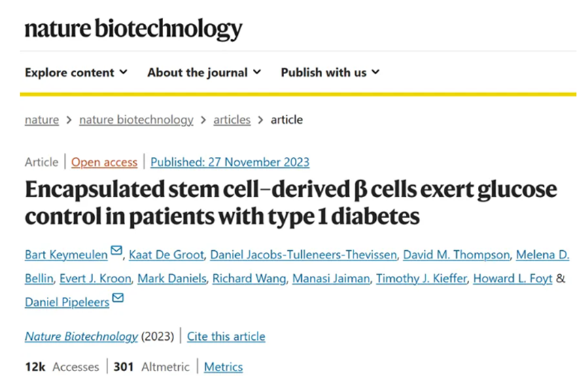
Task: Open author Kaat De Groot's profile
Action: pos(166,255)
